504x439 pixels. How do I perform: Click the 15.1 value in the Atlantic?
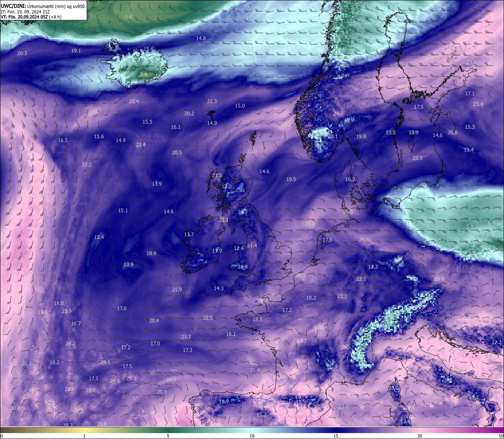123,211
